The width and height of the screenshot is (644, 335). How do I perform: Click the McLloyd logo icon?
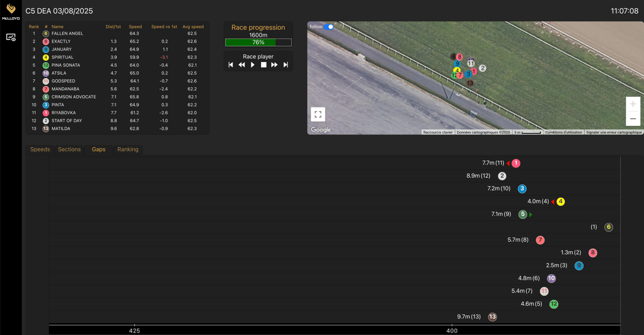[11, 10]
